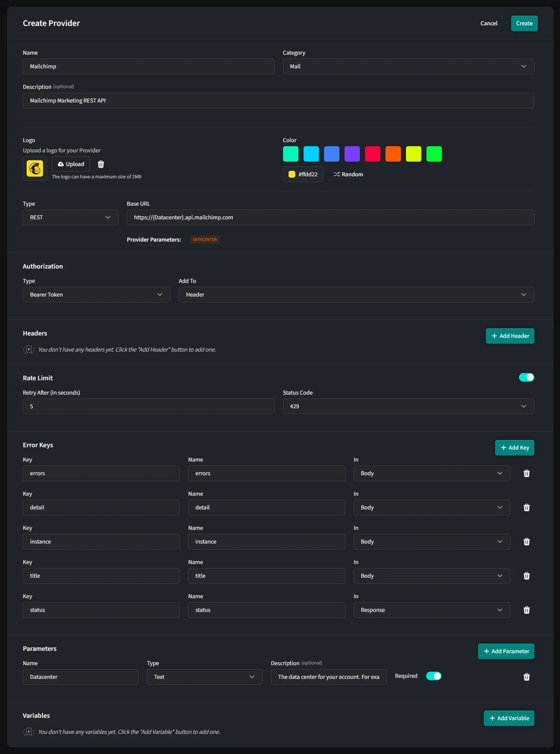Turn off Required for the Datacenter parameter

coord(434,676)
